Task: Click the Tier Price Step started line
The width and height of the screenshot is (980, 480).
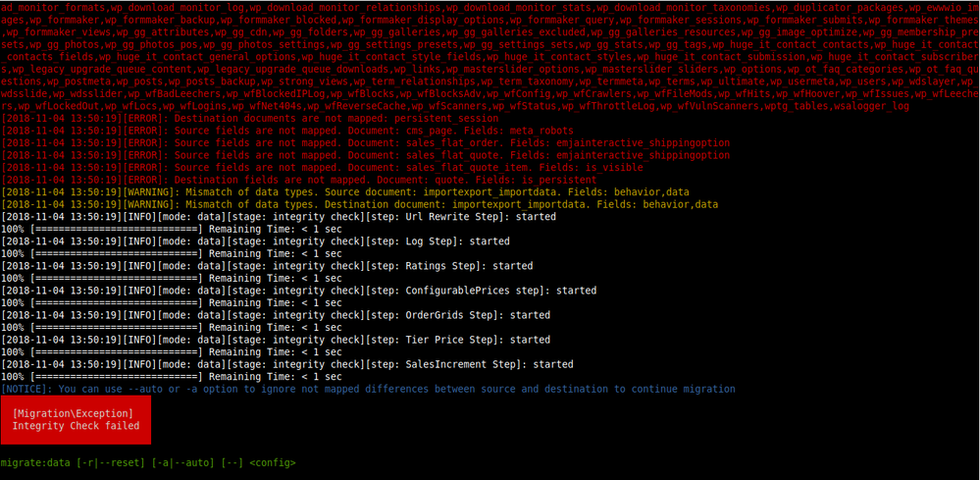Action: 276,340
